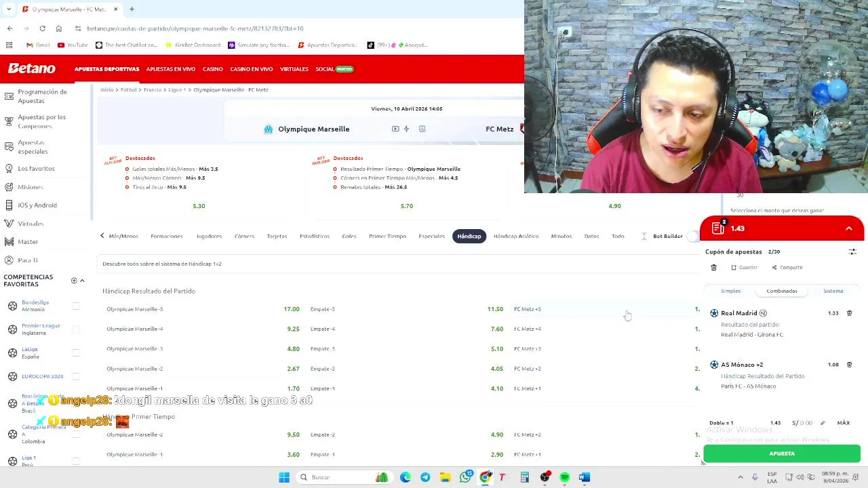This screenshot has width=868, height=488.
Task: Click Compartir in the coupon
Action: [787, 268]
